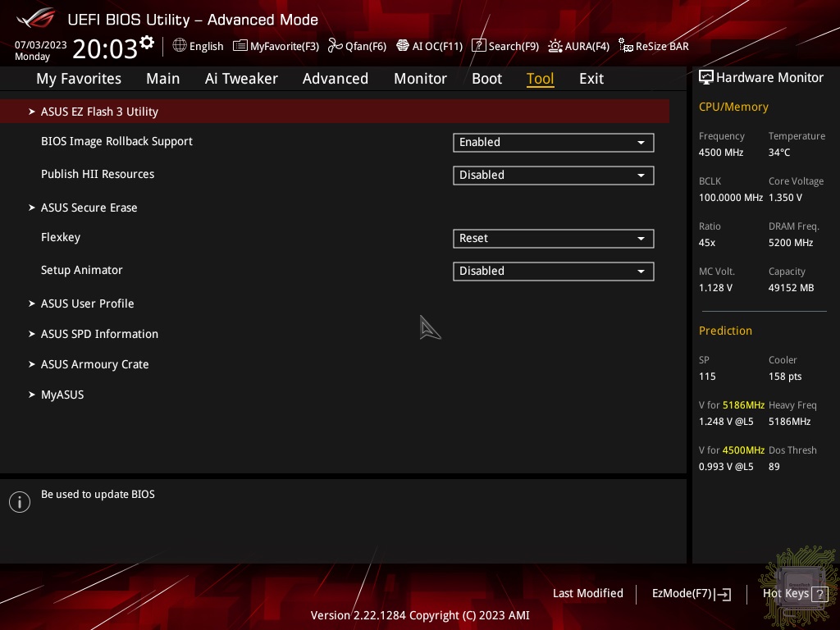Image resolution: width=840 pixels, height=630 pixels.
Task: Open the English language selector
Action: tap(198, 46)
